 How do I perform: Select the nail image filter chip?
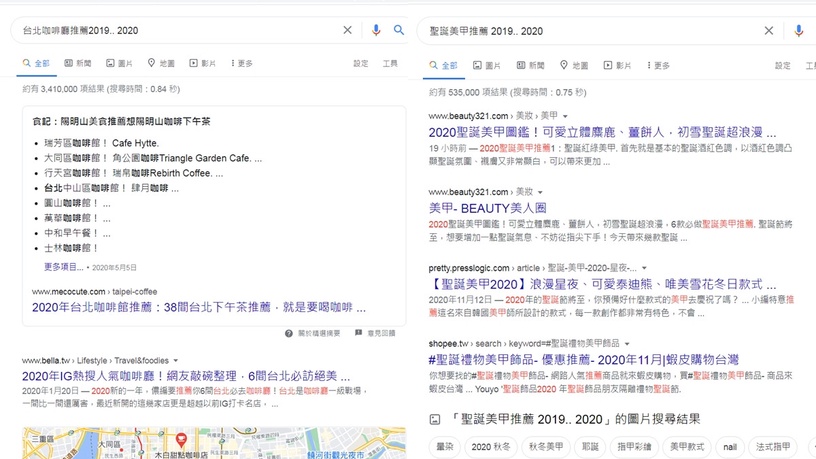(x=730, y=447)
